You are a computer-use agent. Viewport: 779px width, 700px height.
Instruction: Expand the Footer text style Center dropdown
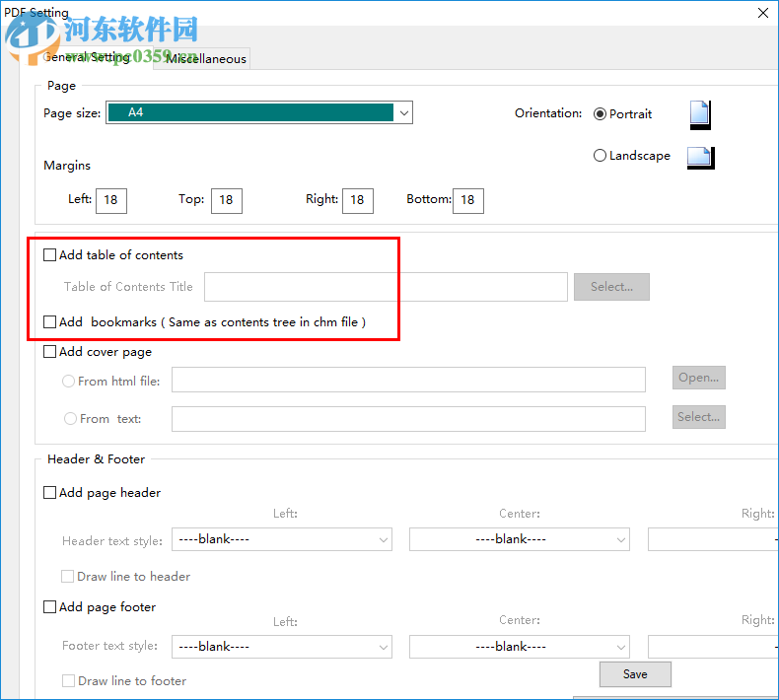click(x=519, y=647)
